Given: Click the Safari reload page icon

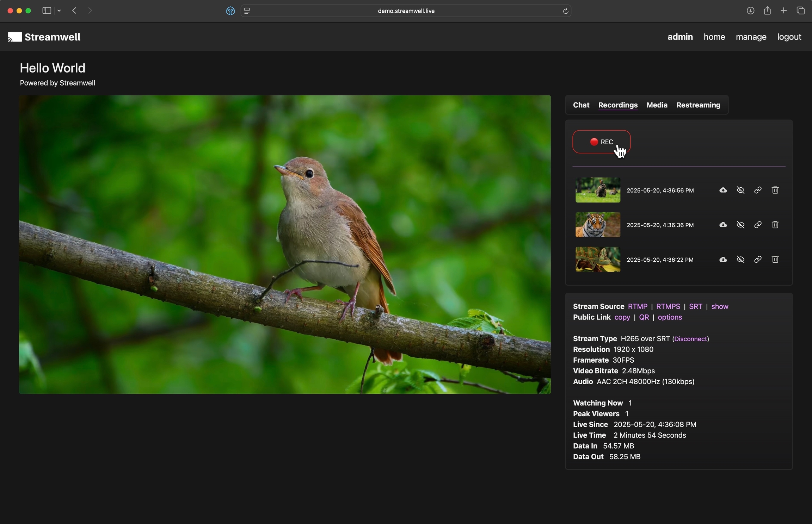Looking at the screenshot, I should (x=565, y=11).
